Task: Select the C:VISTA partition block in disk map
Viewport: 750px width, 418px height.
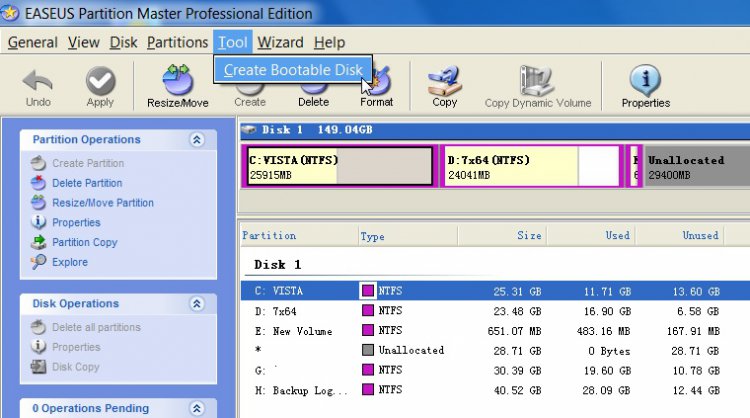Action: [340, 166]
